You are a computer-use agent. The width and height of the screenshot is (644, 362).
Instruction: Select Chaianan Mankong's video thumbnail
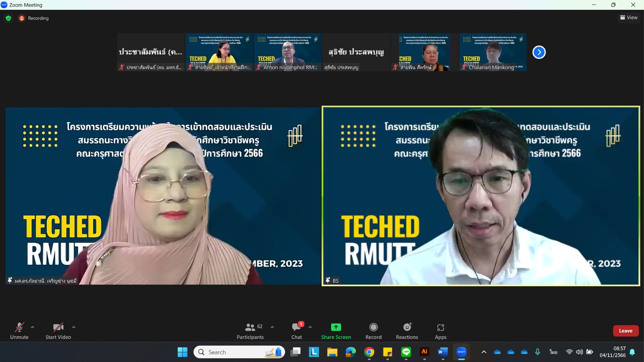coord(493,52)
